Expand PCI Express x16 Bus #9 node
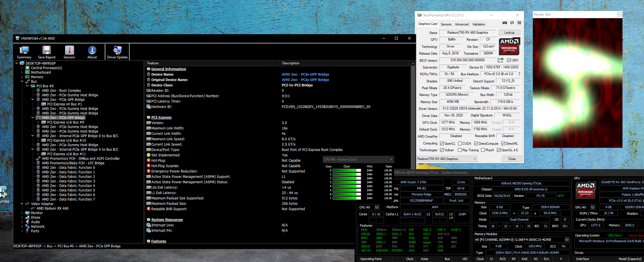The height and width of the screenshot is (262, 644). (x=38, y=122)
